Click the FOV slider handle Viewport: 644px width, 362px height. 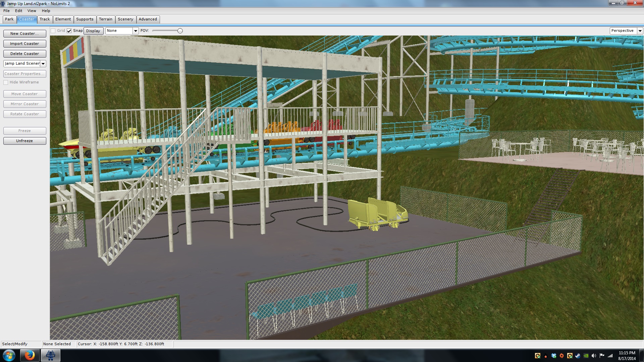coord(180,31)
